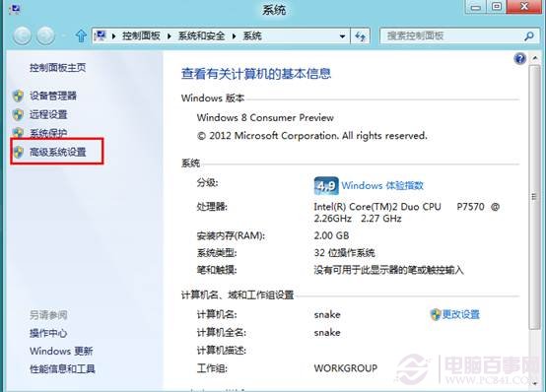Refresh the address bar
The width and height of the screenshot is (546, 392).
[x=360, y=35]
